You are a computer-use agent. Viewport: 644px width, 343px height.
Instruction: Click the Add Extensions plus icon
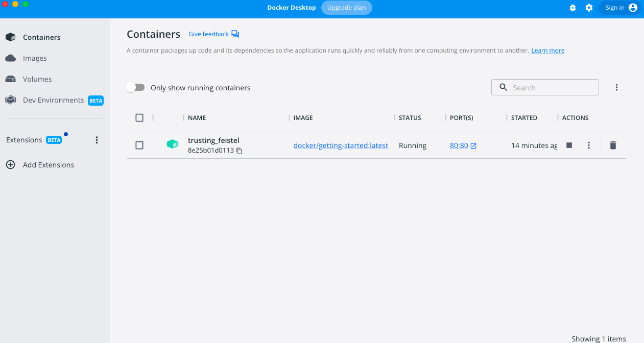[11, 165]
